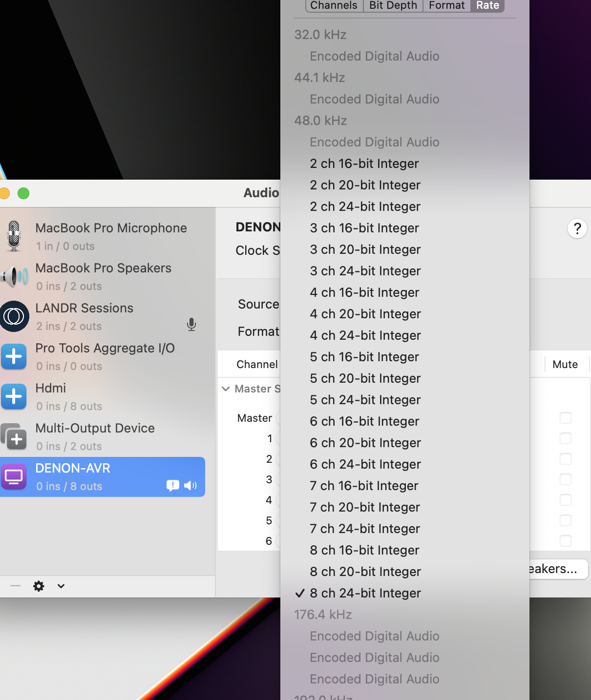The image size is (591, 700).
Task: Click the Configure Speakers button
Action: (558, 569)
